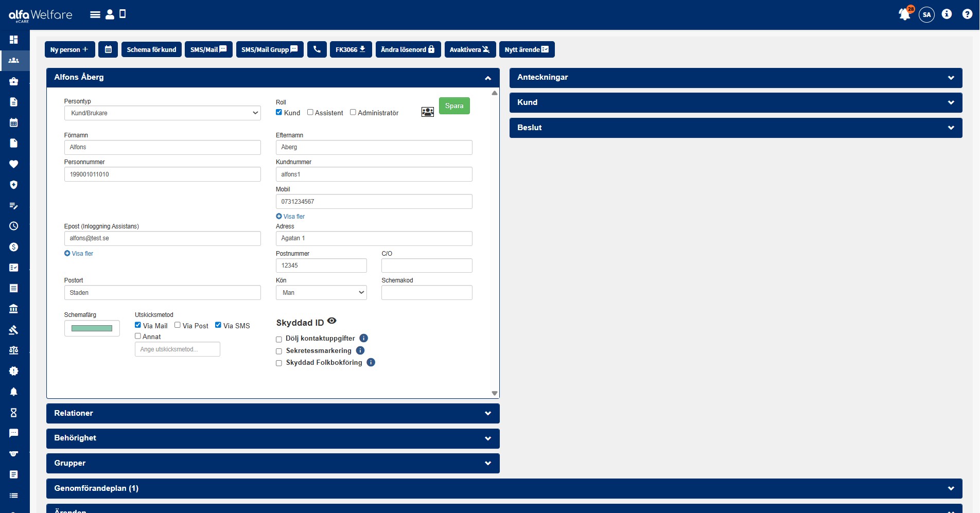Click the heart icon in sidebar

(x=14, y=164)
